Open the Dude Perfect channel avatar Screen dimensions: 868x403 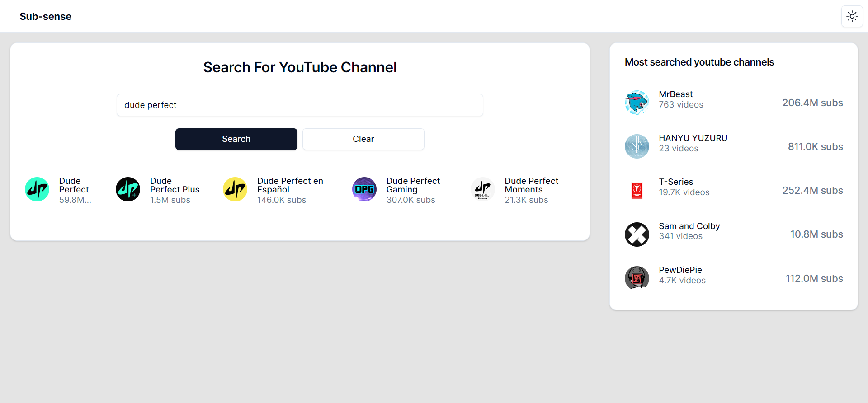[37, 189]
